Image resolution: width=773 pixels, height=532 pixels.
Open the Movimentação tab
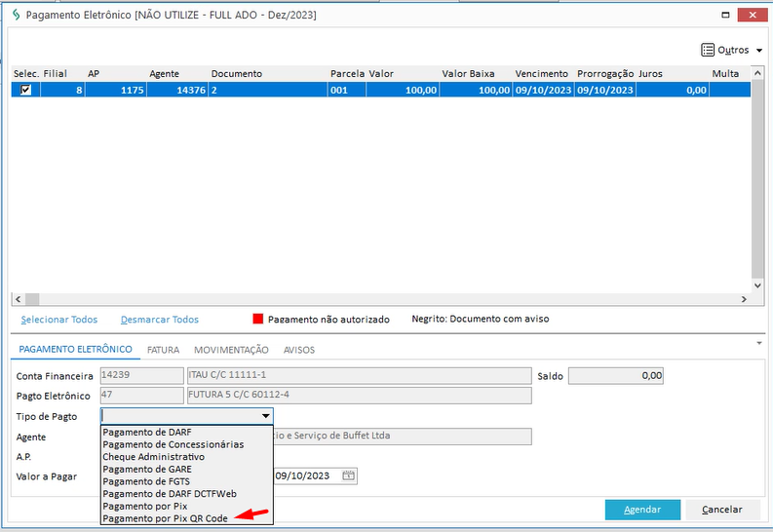(x=231, y=350)
